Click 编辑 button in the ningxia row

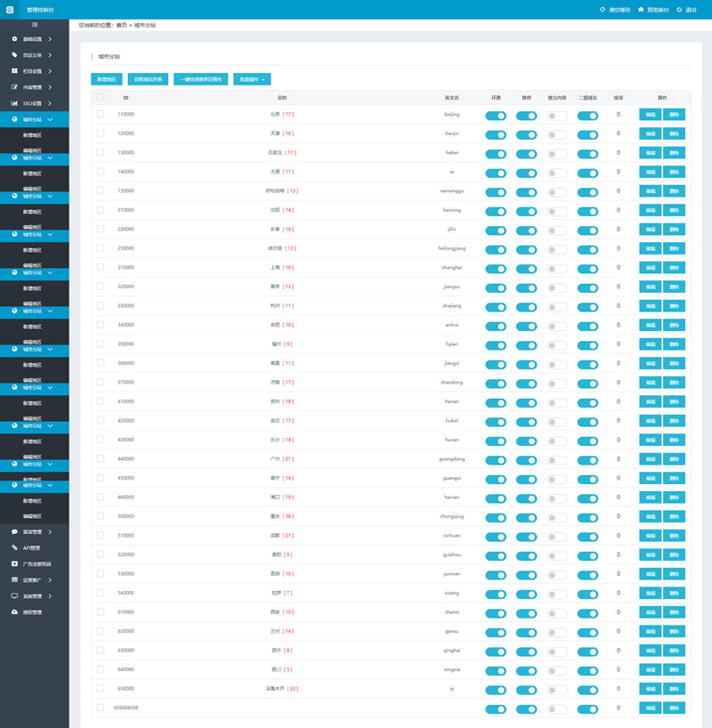pos(651,669)
